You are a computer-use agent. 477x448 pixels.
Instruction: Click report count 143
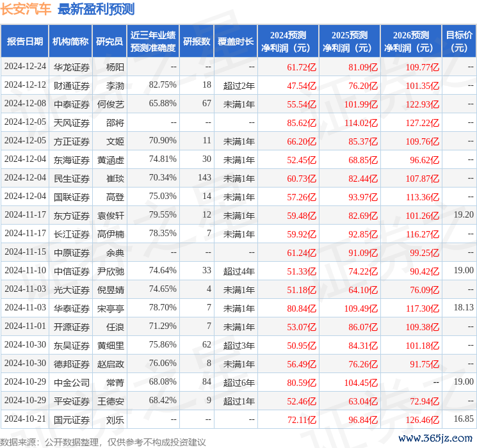point(204,178)
